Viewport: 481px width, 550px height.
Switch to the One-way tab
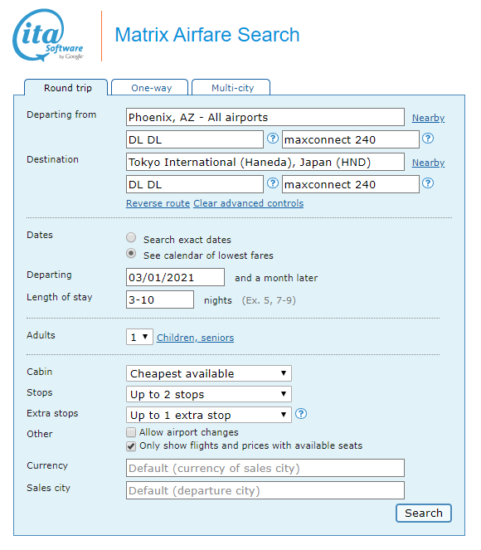coord(150,87)
